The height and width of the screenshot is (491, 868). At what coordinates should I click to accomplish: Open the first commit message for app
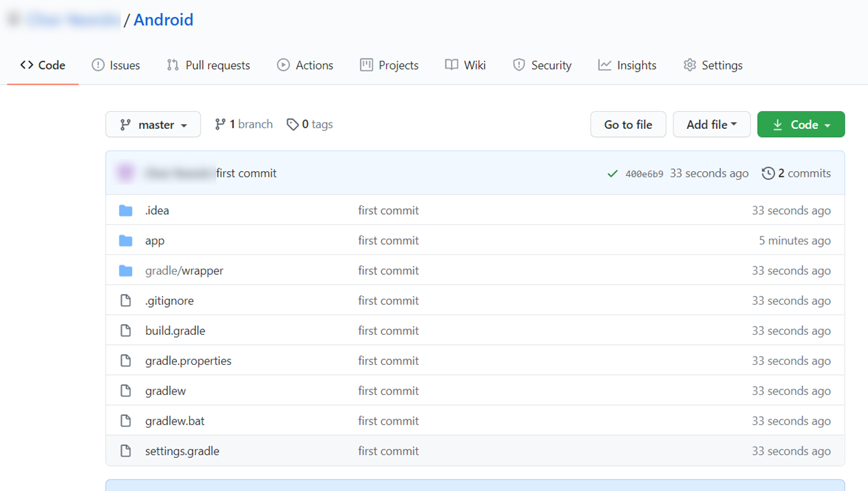click(x=388, y=241)
